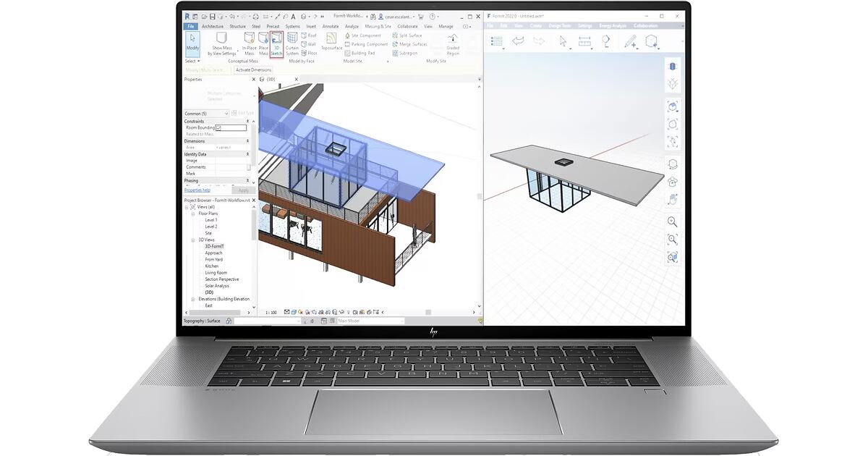Click the Comments field in Properties

pos(230,167)
